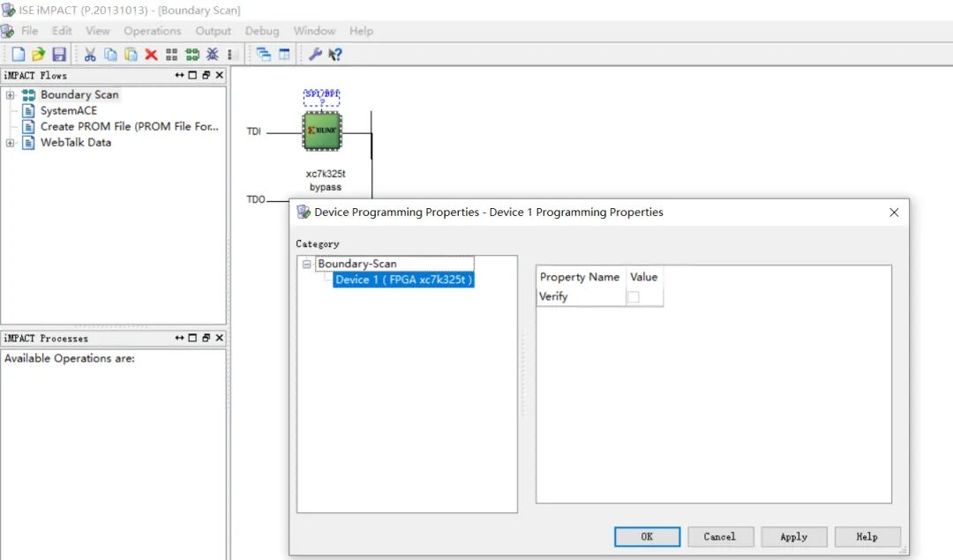Expand the WebTalk Data node

coord(10,143)
